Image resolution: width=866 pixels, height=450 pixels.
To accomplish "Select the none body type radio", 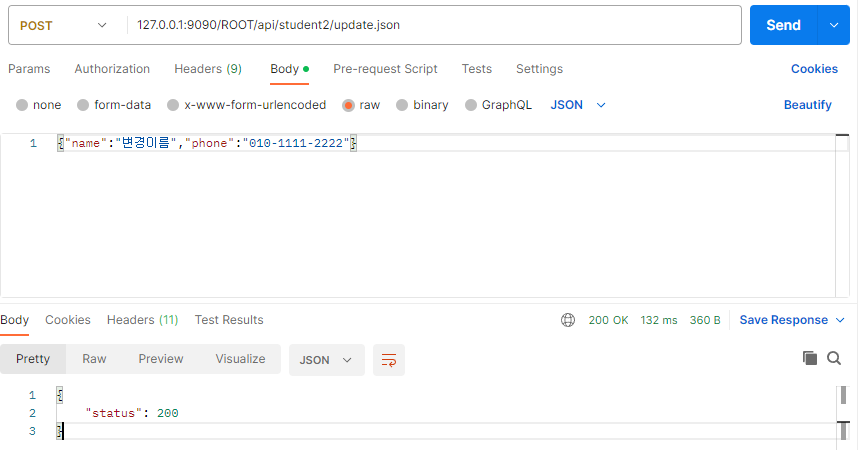I will coord(22,105).
